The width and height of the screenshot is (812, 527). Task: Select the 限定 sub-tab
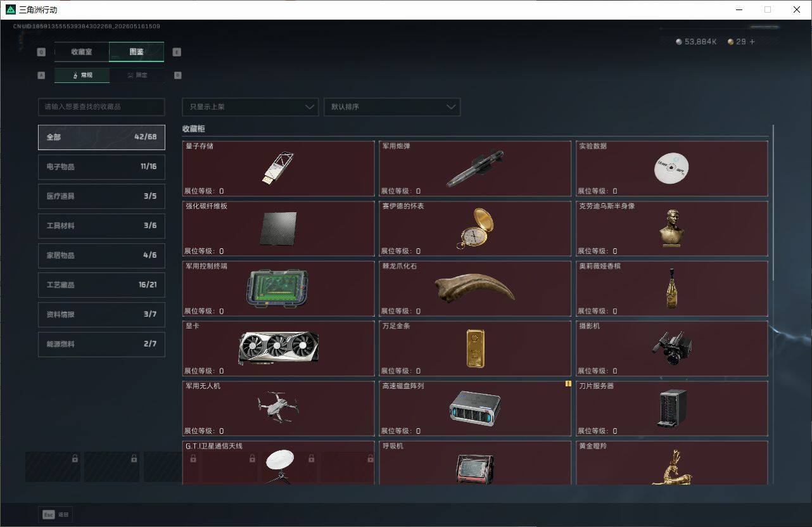(137, 75)
